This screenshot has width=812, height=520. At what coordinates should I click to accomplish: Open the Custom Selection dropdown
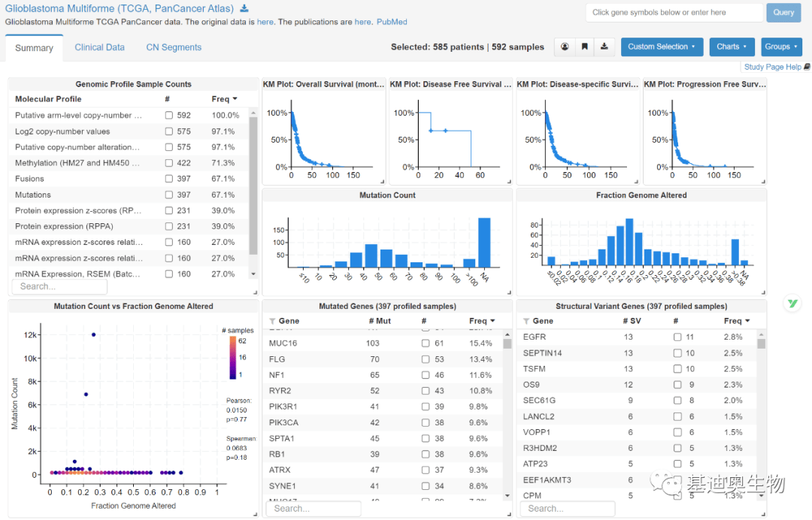(x=662, y=47)
